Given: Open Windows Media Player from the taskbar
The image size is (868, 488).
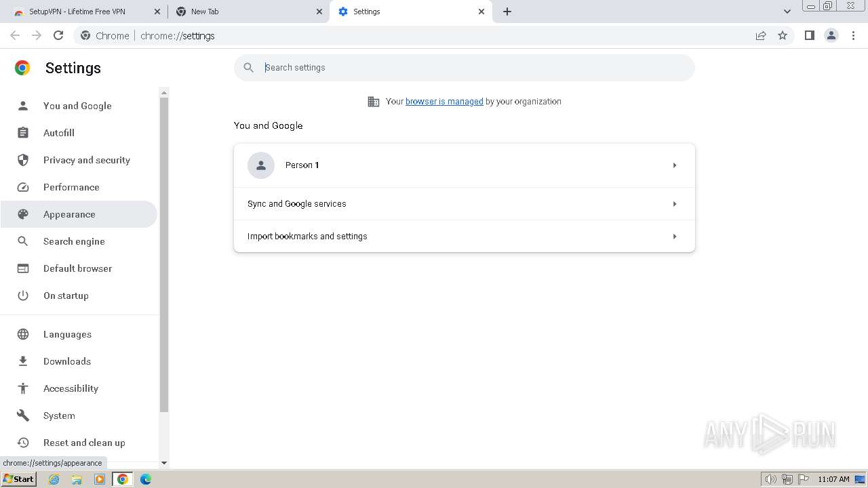Looking at the screenshot, I should coord(100,479).
